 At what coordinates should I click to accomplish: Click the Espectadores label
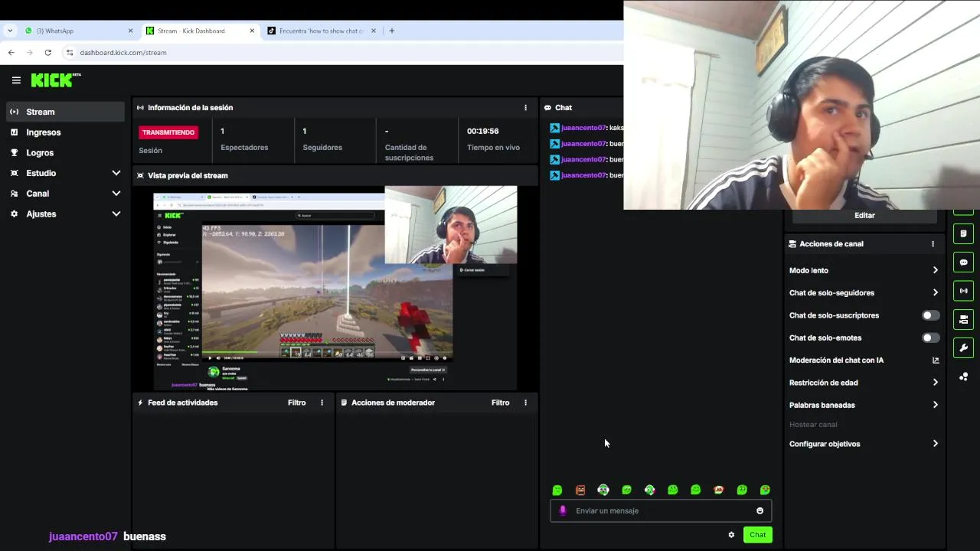pyautogui.click(x=244, y=148)
